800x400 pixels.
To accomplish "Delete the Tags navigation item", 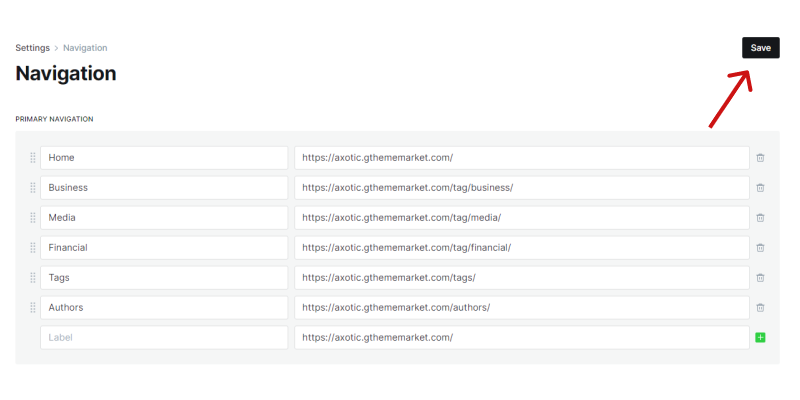I will point(760,278).
